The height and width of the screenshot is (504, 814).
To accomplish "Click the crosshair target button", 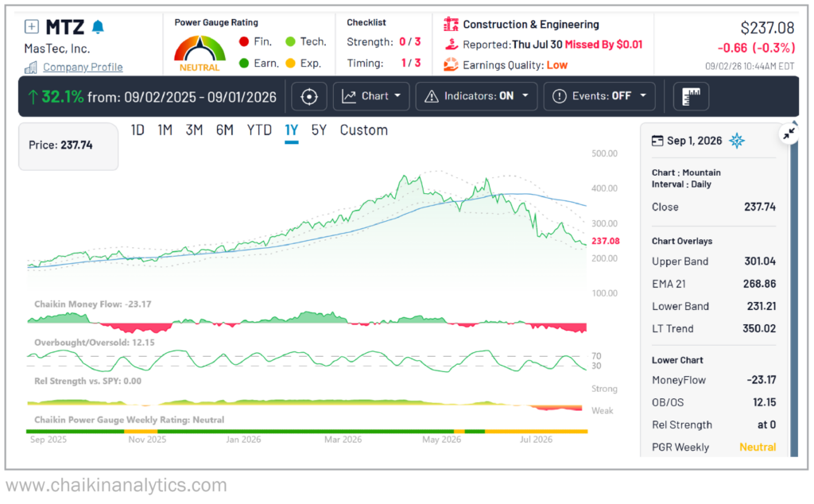I will click(x=309, y=96).
